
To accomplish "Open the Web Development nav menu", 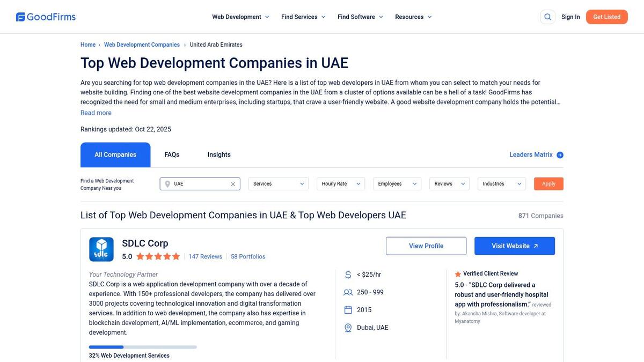I will (x=240, y=17).
